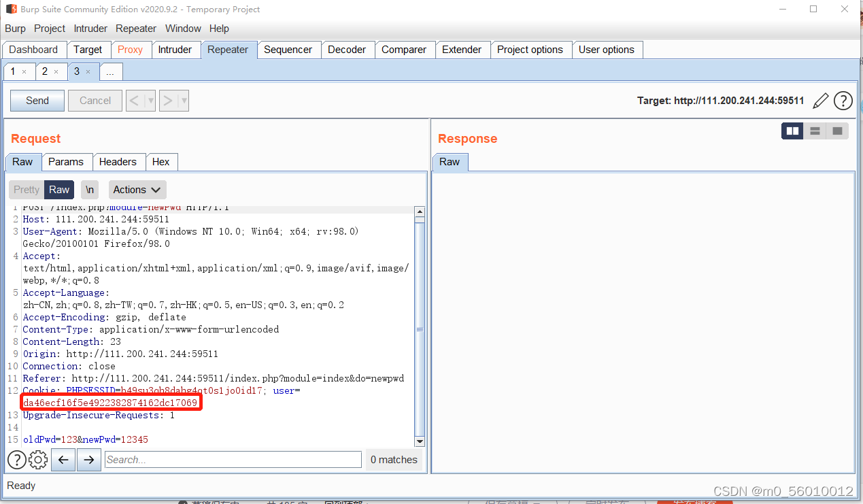The width and height of the screenshot is (863, 504).
Task: Open the Intruder menu
Action: point(90,29)
